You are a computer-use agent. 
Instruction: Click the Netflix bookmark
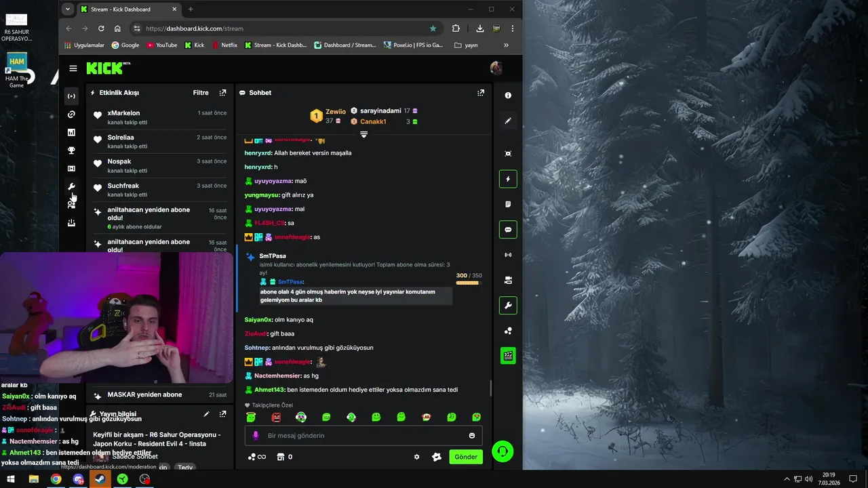[224, 45]
